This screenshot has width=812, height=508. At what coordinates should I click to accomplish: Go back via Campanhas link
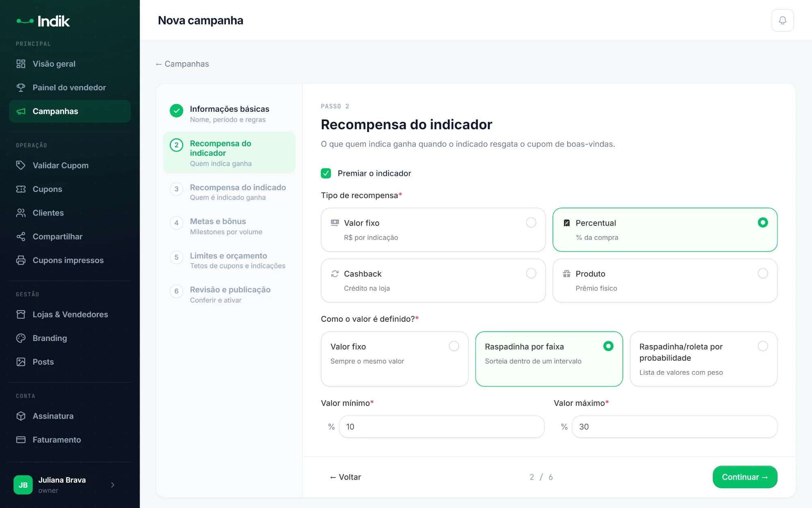click(182, 64)
